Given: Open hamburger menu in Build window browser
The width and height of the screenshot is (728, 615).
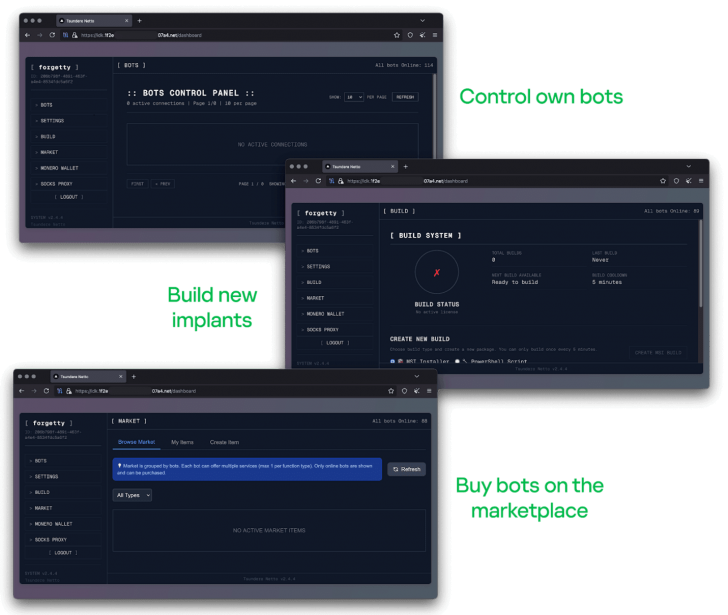Looking at the screenshot, I should 701,181.
